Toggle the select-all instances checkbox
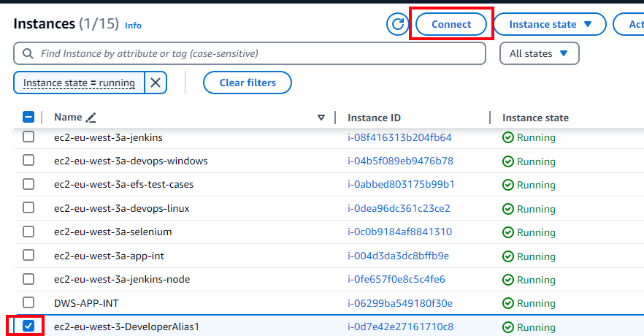 (28, 117)
